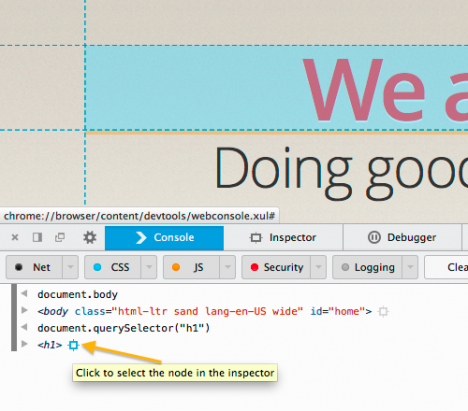Viewport: 468px width, 411px height.
Task: Toggle the toolbox dock side icon
Action: (x=37, y=237)
